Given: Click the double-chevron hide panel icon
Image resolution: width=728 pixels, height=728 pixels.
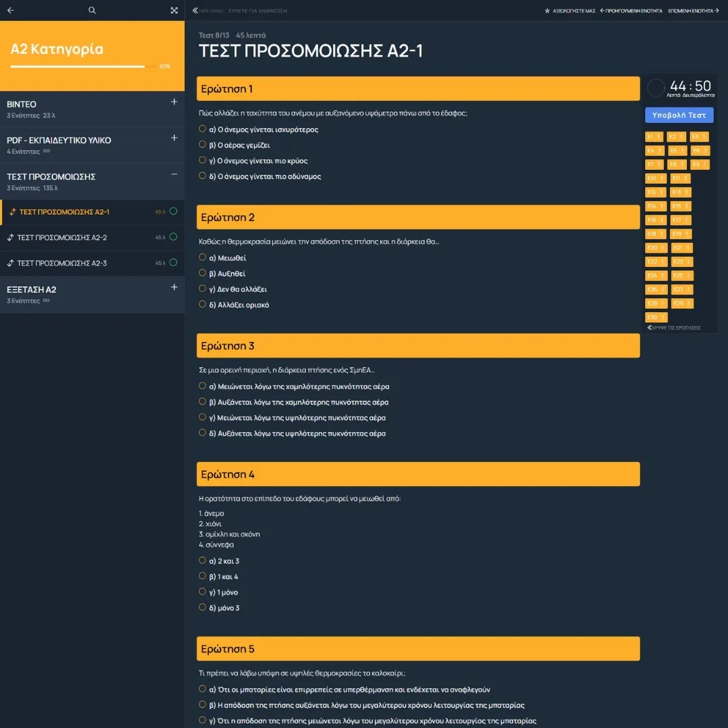Looking at the screenshot, I should point(195,10).
